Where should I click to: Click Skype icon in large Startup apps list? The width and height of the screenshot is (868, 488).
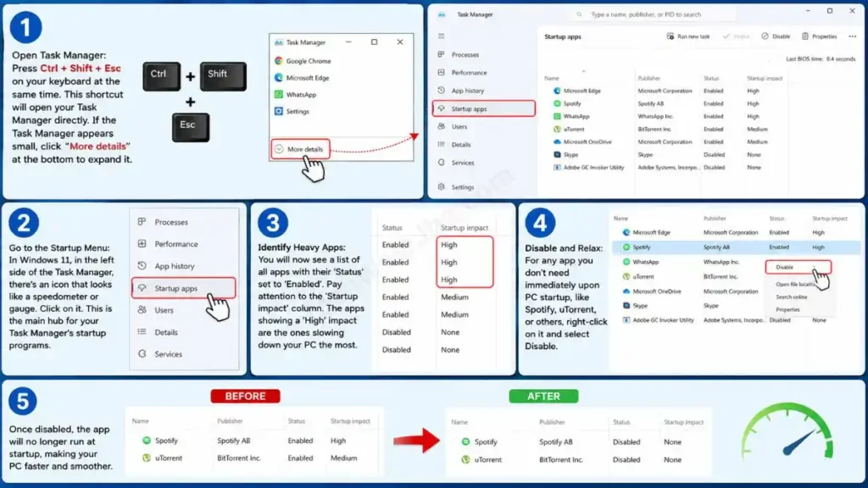click(557, 155)
